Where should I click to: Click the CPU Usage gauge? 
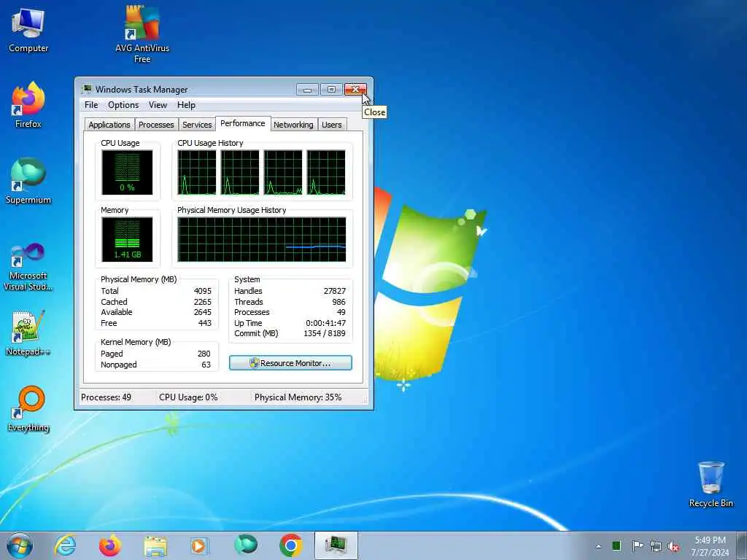point(127,172)
